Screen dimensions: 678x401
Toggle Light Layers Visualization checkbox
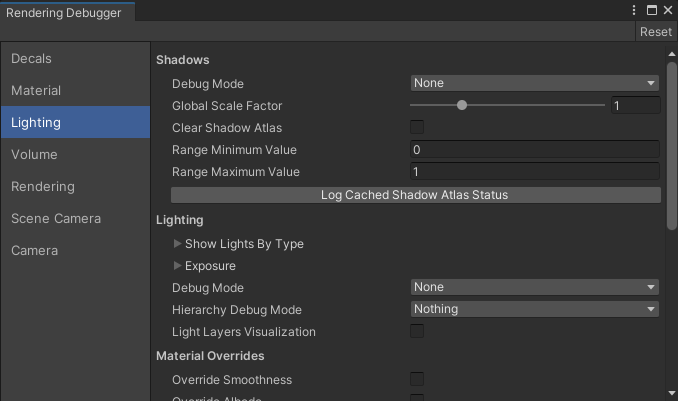tap(417, 331)
